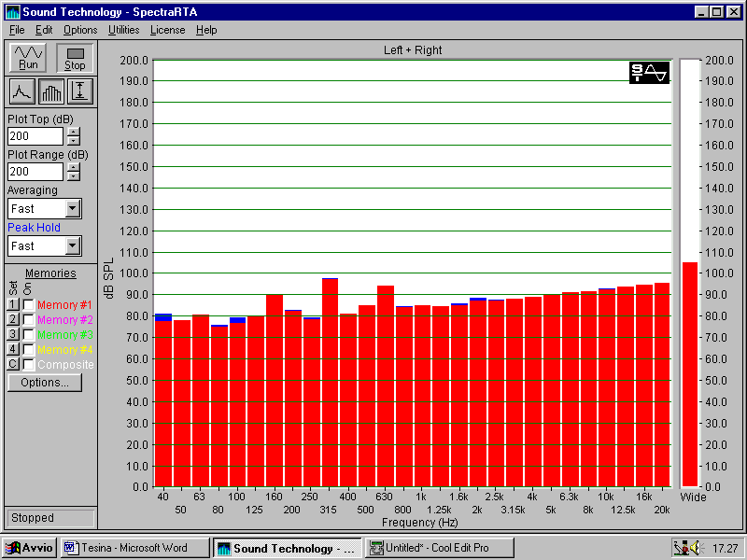Click the '20k' frequency axis label
Image resolution: width=747 pixels, height=560 pixels.
click(662, 510)
